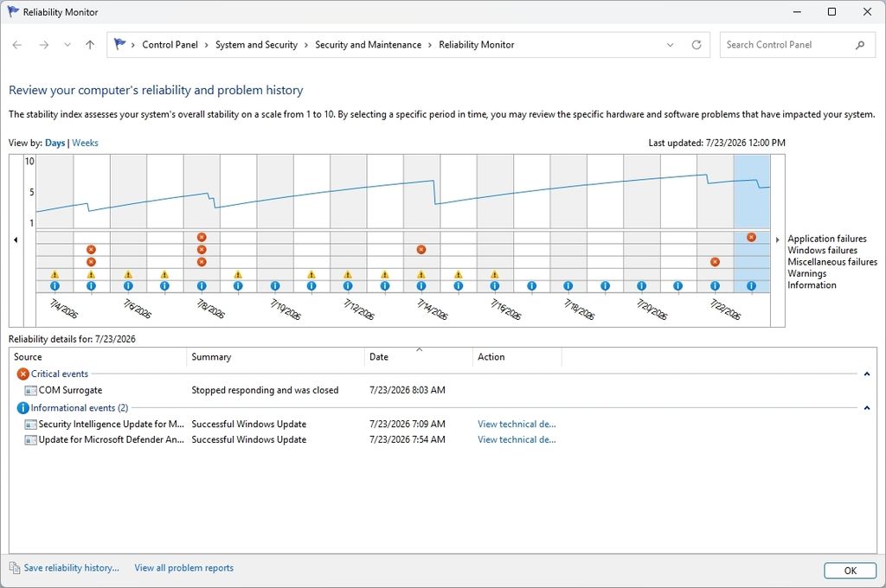Expand the chevron after Security and Maintenance
Image resolution: width=886 pixels, height=588 pixels.
430,45
